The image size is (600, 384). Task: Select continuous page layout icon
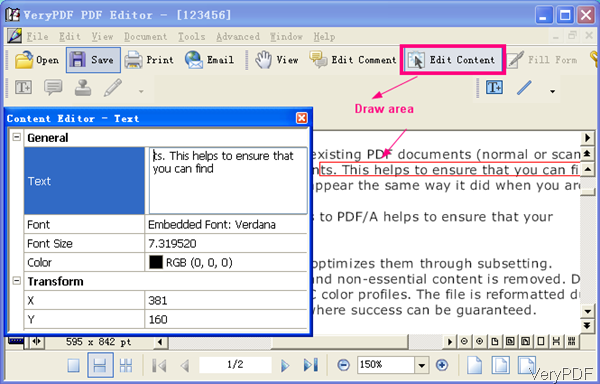tap(100, 365)
